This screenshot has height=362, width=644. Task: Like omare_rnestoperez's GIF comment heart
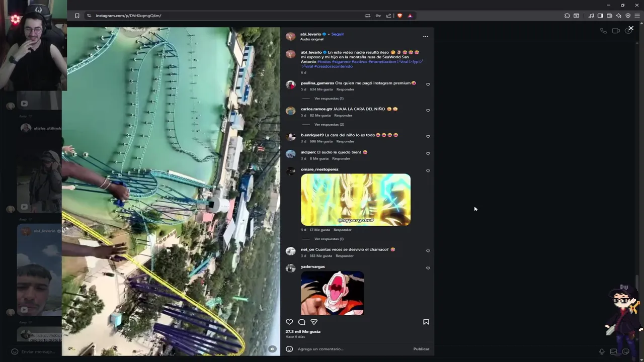pos(428,171)
